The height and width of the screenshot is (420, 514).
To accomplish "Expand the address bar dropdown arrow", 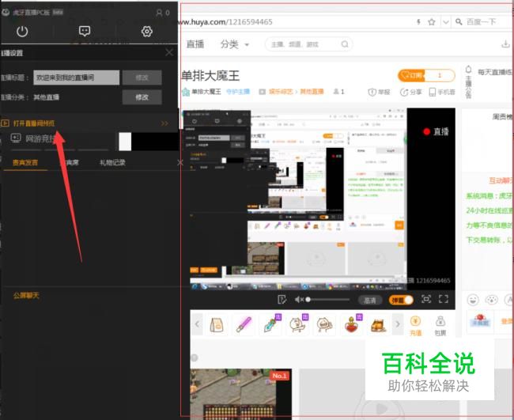I will tap(445, 22).
